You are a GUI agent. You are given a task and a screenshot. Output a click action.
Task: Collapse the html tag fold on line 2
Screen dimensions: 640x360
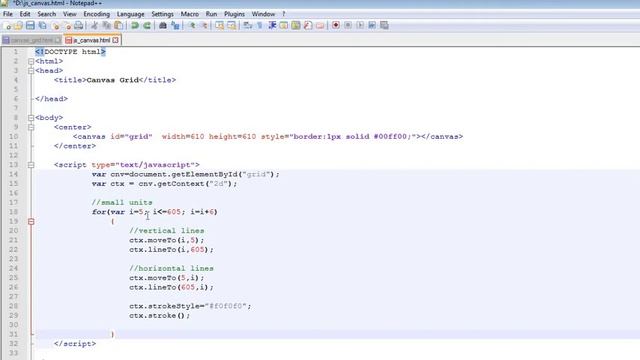(31, 62)
